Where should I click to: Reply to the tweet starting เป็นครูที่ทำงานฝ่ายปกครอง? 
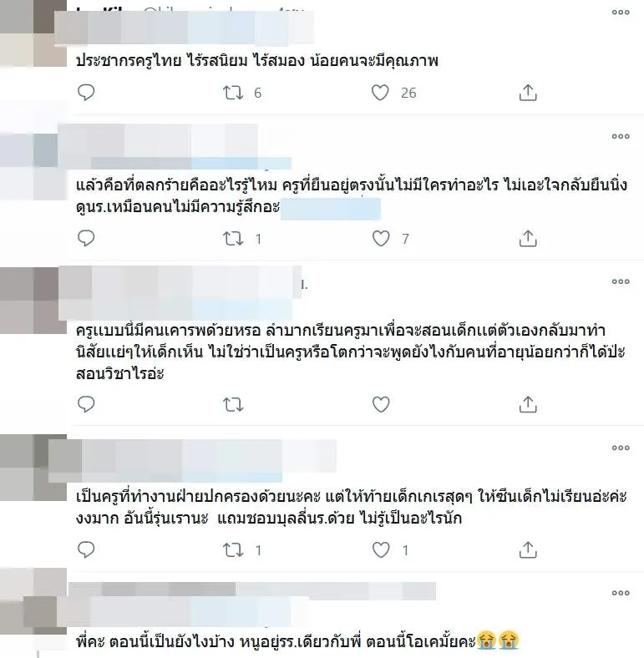coord(86,549)
